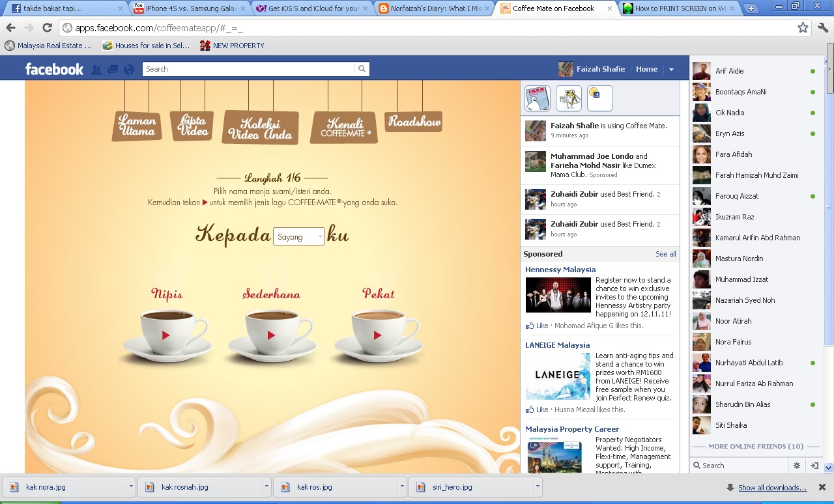Open nickname dropdown showing Sayang

tap(299, 236)
